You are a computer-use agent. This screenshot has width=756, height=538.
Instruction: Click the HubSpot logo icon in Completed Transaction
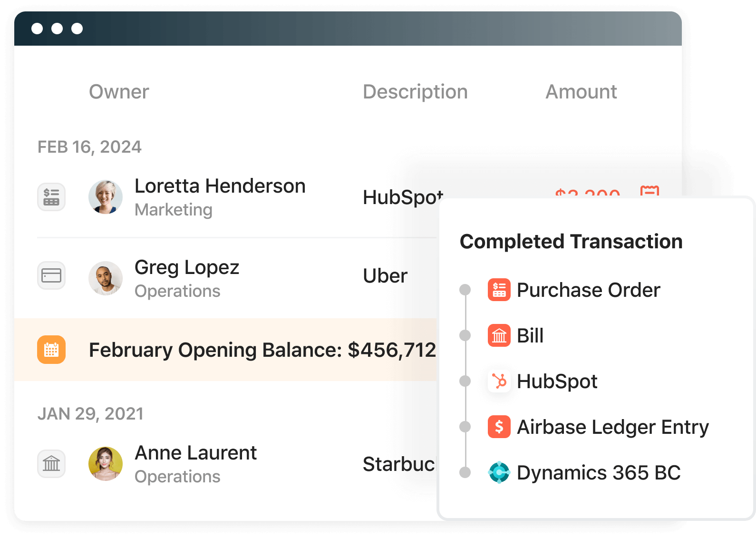click(499, 381)
